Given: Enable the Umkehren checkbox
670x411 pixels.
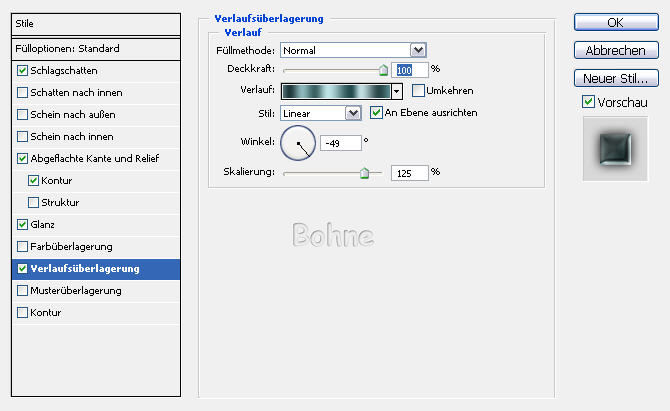Looking at the screenshot, I should tap(418, 91).
